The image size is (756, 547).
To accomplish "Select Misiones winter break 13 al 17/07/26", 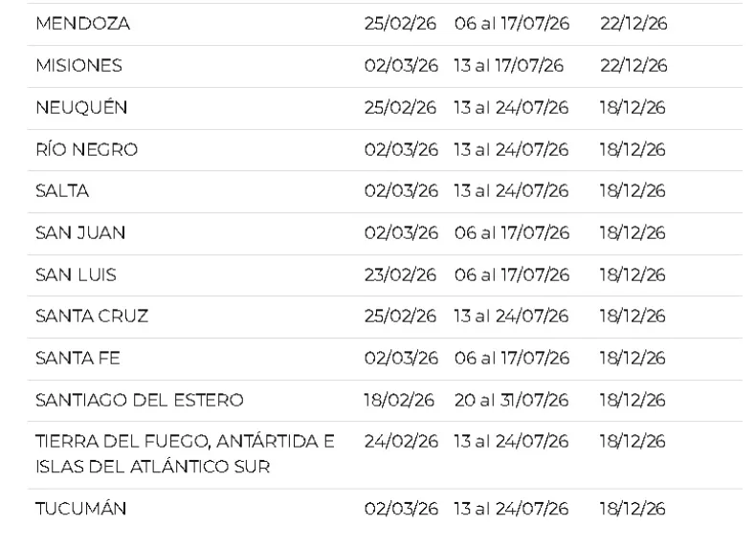I will pos(509,67).
